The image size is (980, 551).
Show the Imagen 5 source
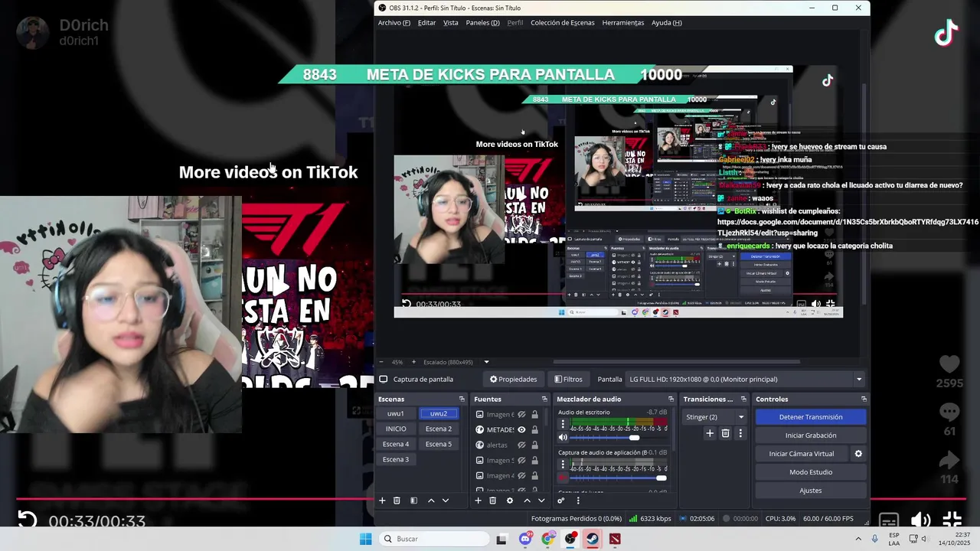[521, 461]
